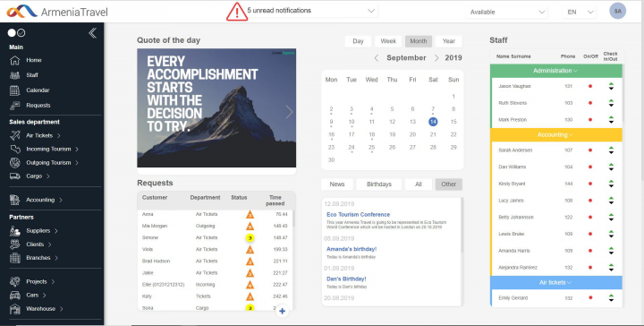The height and width of the screenshot is (326, 644).
Task: Toggle Lucy James' check in/out arrows
Action: 611,201
